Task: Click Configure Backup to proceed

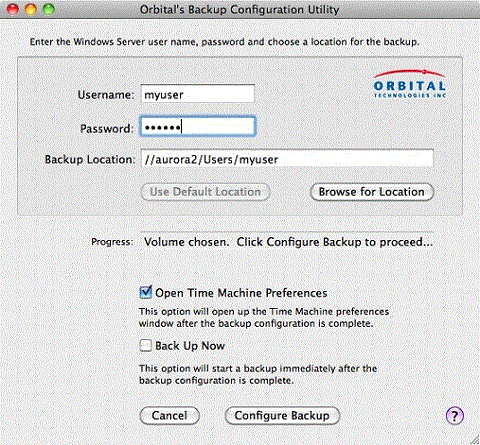Action: coord(282,416)
